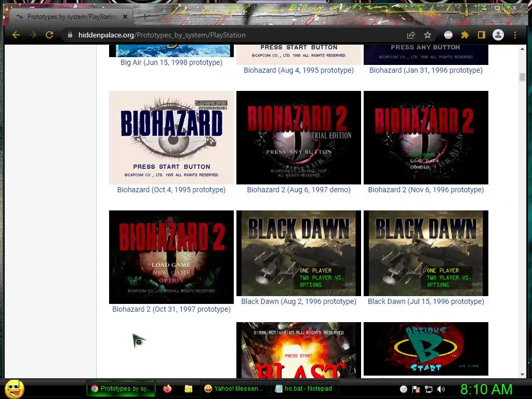Click the flag with red X tray icon
This screenshot has width=532, height=399.
(416, 389)
